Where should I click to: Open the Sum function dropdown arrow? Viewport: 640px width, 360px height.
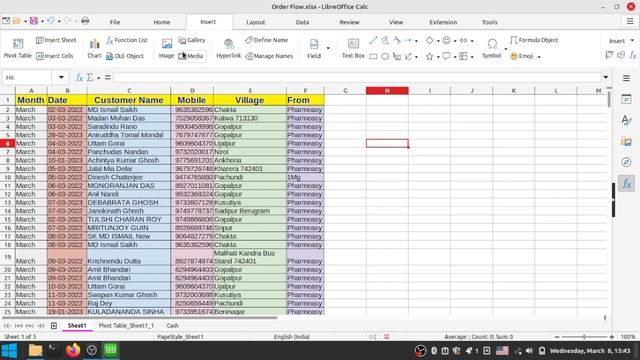click(98, 78)
